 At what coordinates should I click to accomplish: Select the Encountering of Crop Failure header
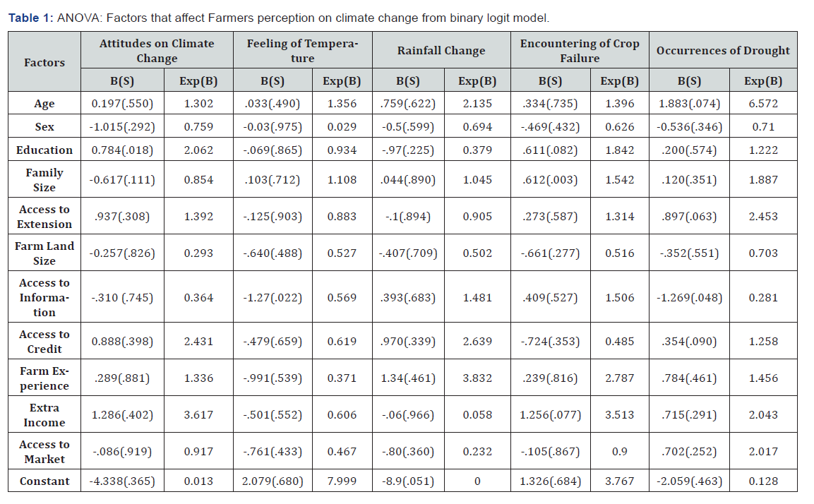580,51
